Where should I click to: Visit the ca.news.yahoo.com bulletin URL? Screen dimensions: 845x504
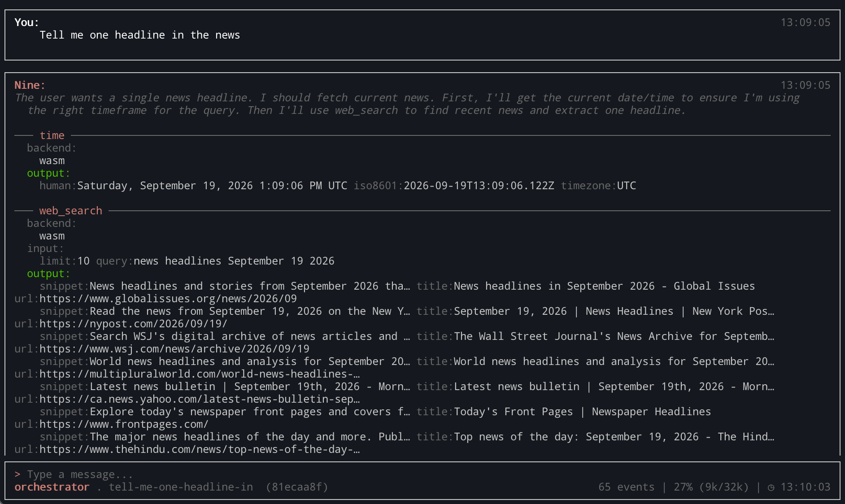pyautogui.click(x=200, y=399)
